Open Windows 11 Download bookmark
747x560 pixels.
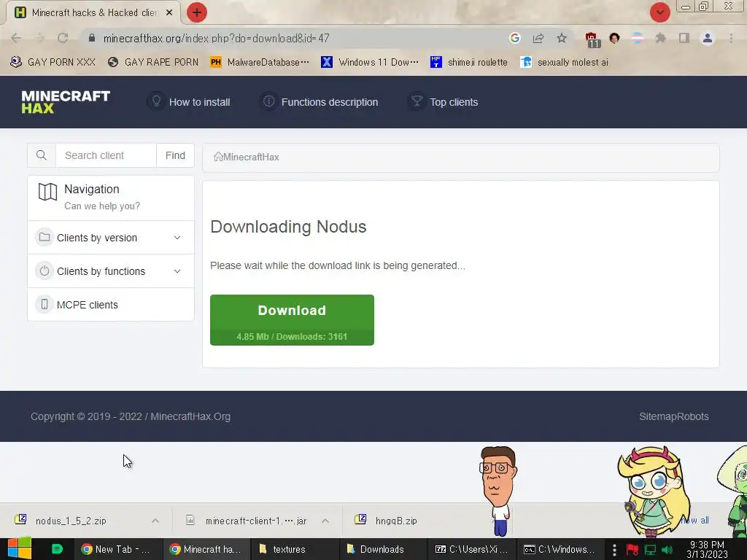[x=370, y=63]
